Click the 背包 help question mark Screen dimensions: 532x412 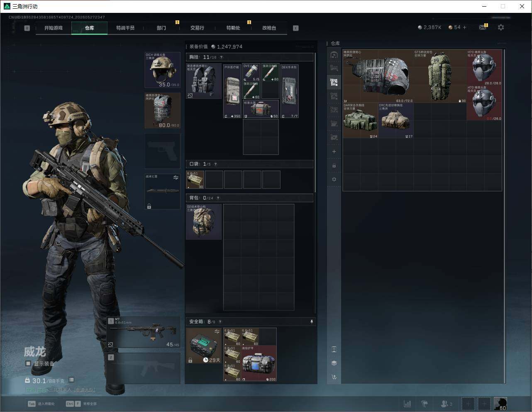pos(218,198)
